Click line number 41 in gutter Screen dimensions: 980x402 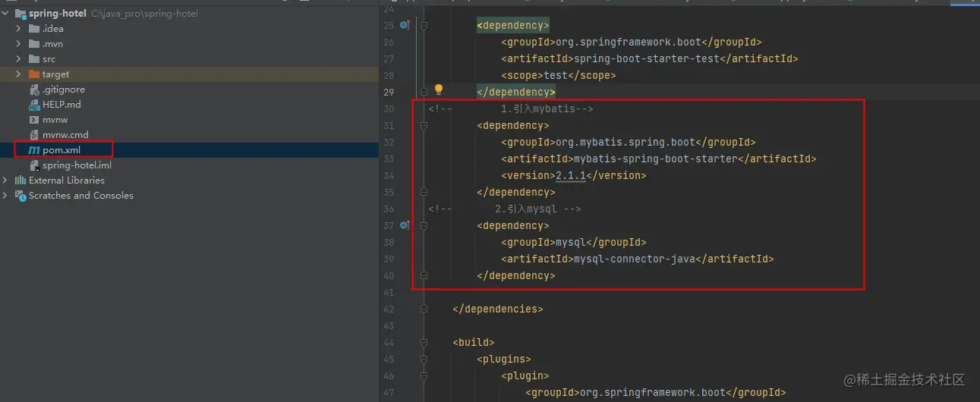point(388,292)
